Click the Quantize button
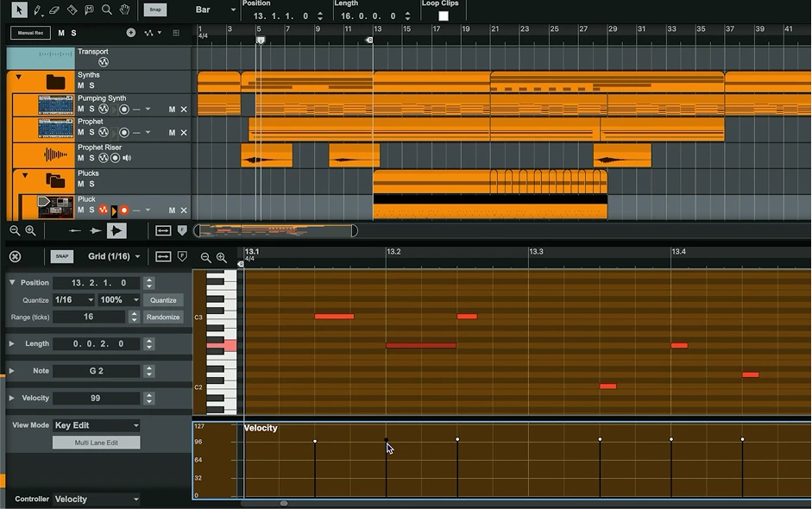The image size is (812, 509). [163, 300]
